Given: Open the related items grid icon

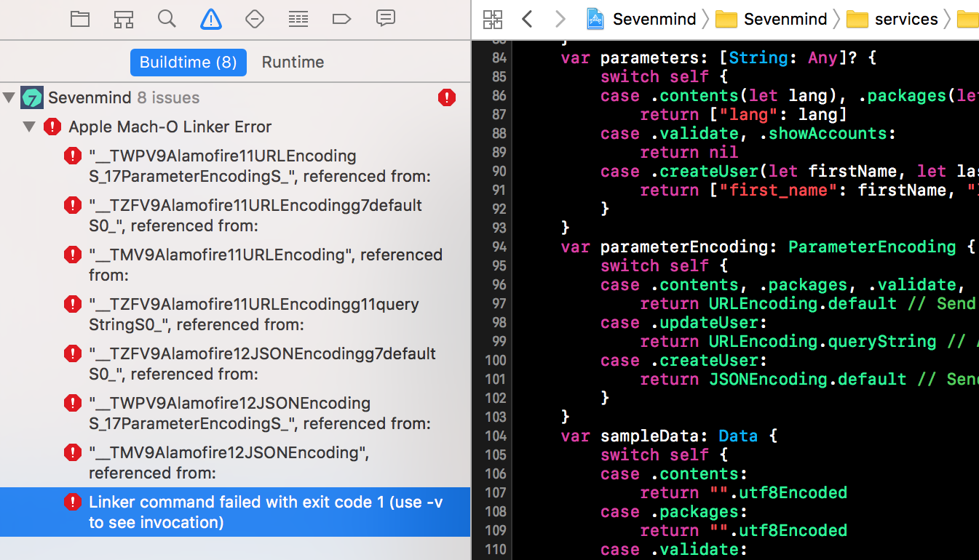Looking at the screenshot, I should pyautogui.click(x=493, y=20).
